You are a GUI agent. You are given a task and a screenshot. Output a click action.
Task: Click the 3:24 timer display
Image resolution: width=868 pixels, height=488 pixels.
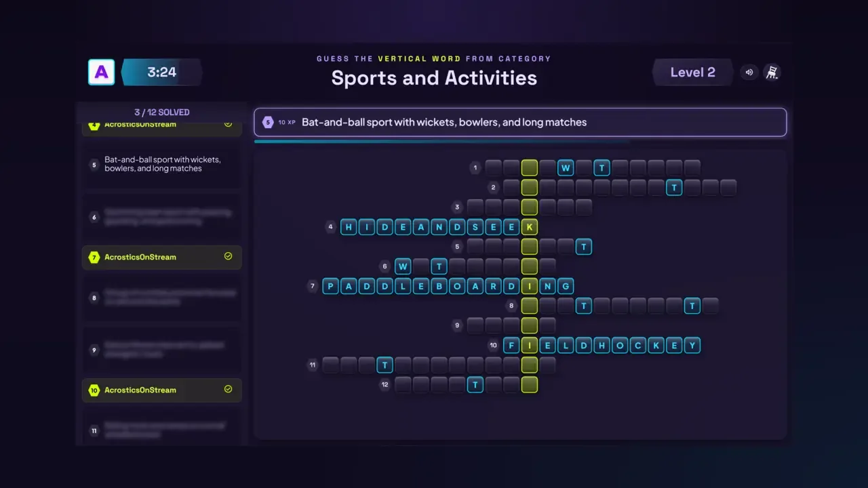pos(161,72)
